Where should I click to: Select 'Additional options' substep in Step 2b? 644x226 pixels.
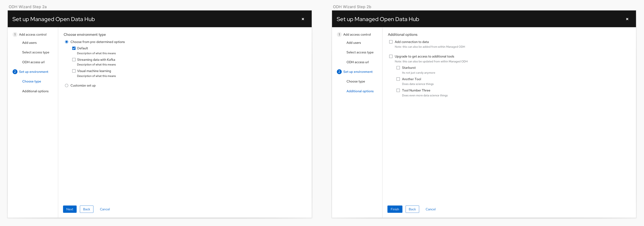click(360, 91)
